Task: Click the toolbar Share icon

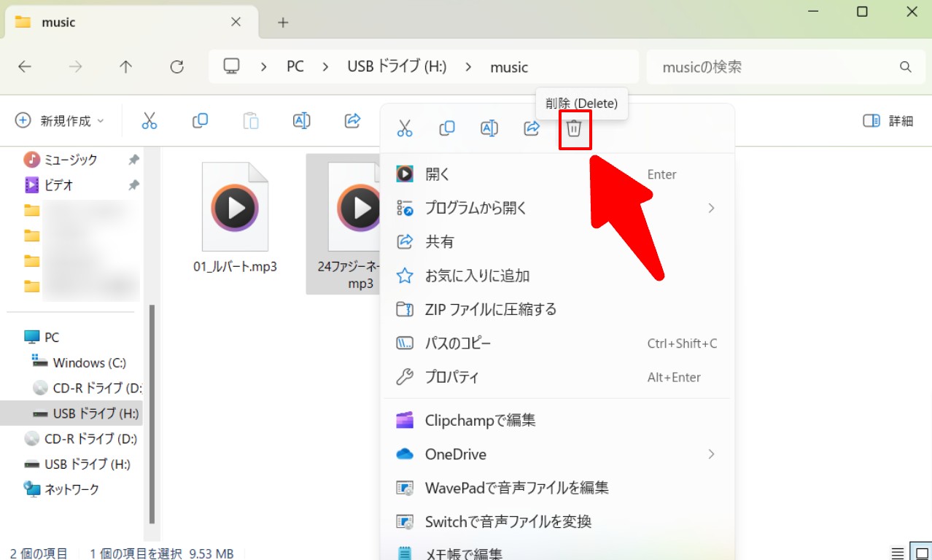Action: click(x=352, y=121)
